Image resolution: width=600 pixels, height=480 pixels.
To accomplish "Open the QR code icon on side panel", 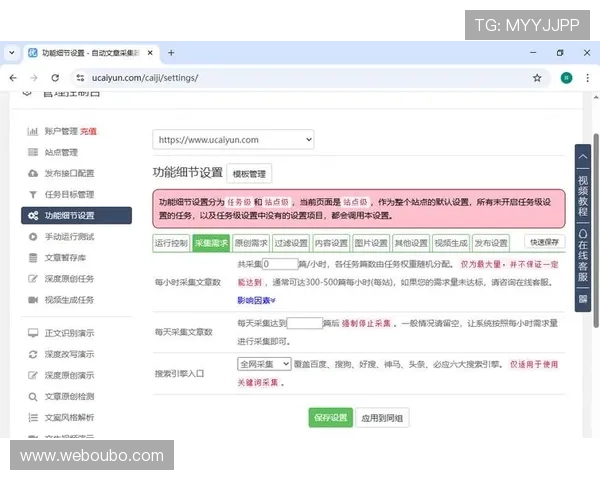I will pos(582,299).
